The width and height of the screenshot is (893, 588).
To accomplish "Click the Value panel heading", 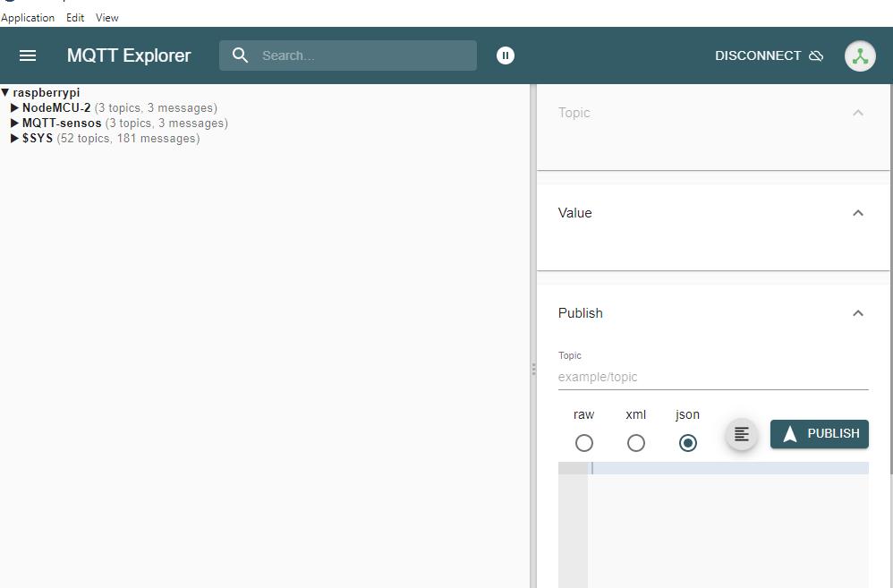I will [574, 213].
